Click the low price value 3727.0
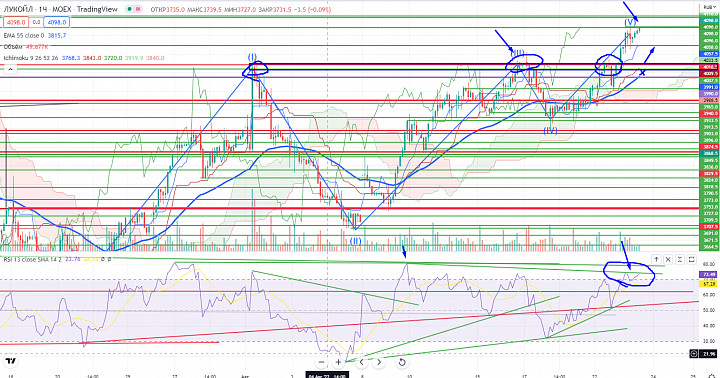This screenshot has height=378, width=720. [x=248, y=9]
